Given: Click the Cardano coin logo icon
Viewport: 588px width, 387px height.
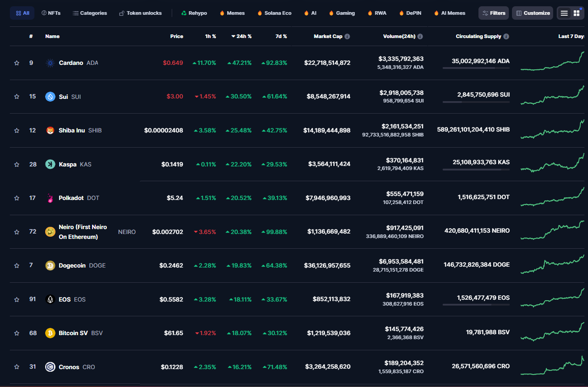Looking at the screenshot, I should (x=50, y=63).
